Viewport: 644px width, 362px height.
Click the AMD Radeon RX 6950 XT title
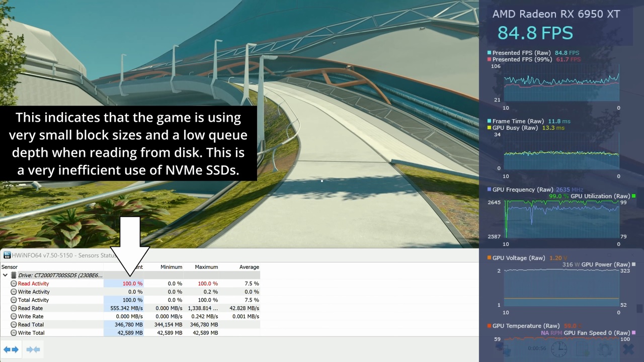(556, 14)
